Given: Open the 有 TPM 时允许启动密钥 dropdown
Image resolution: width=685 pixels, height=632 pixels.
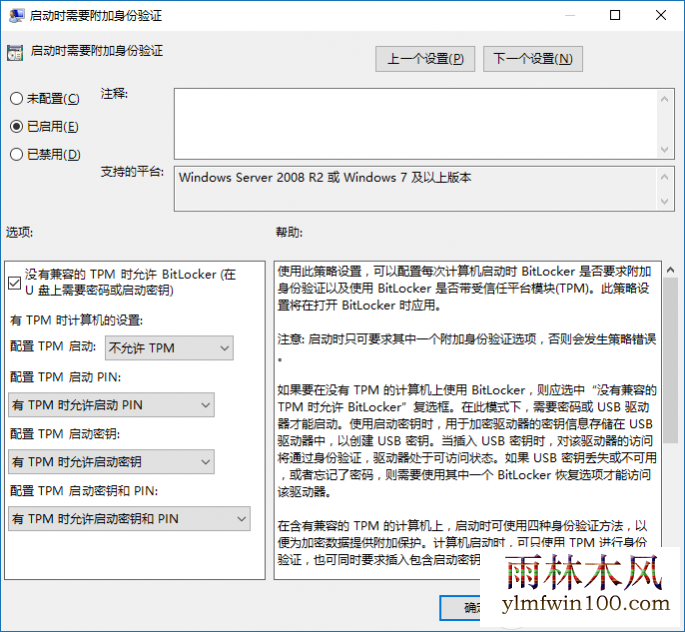Looking at the screenshot, I should (111, 462).
